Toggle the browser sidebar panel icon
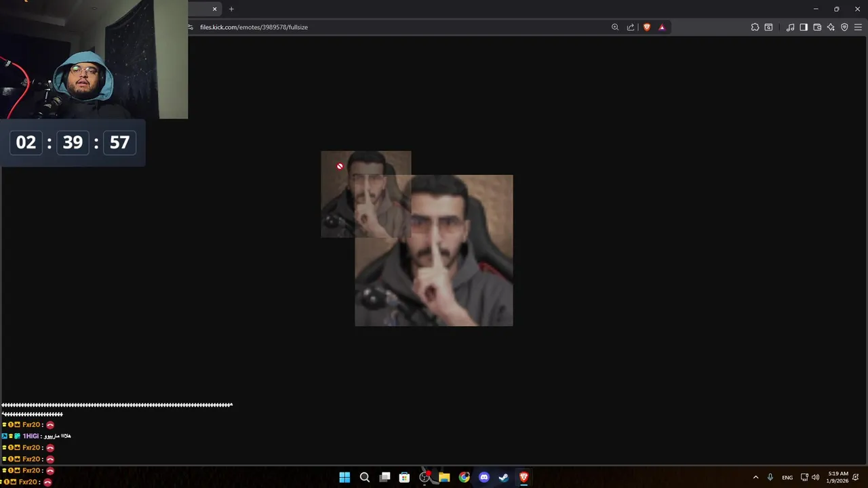Image resolution: width=868 pixels, height=488 pixels. [804, 27]
